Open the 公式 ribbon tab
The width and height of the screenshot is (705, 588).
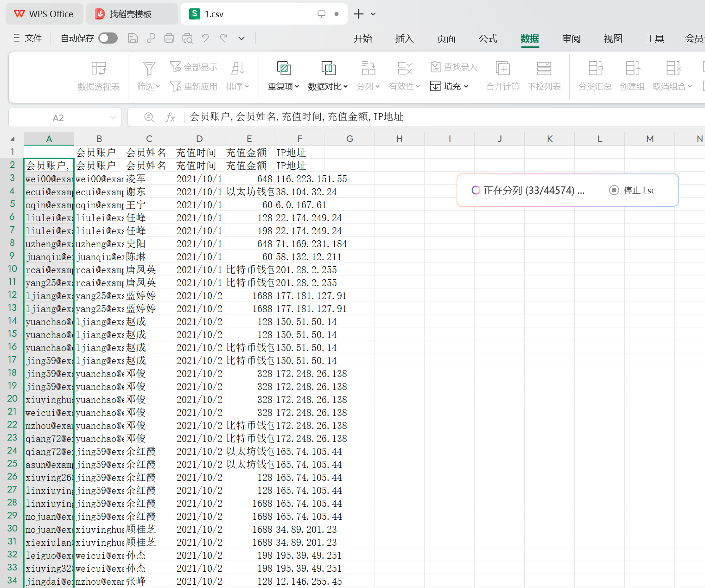[488, 39]
